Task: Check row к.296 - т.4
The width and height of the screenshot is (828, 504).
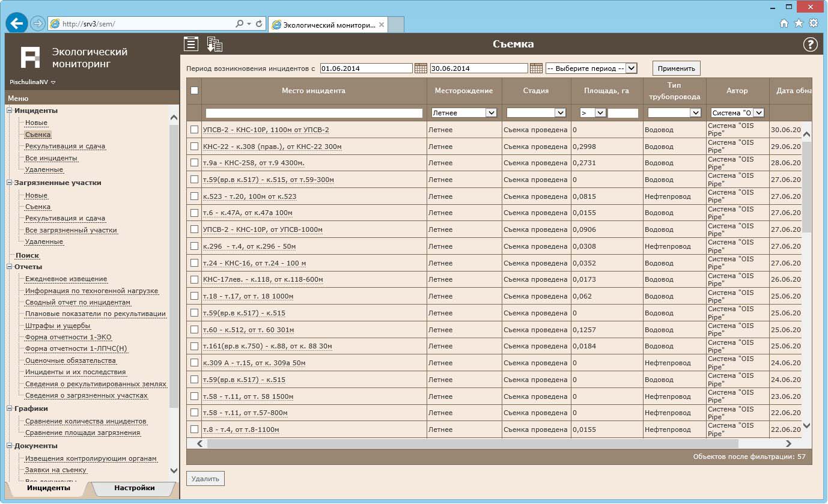Action: [x=194, y=246]
